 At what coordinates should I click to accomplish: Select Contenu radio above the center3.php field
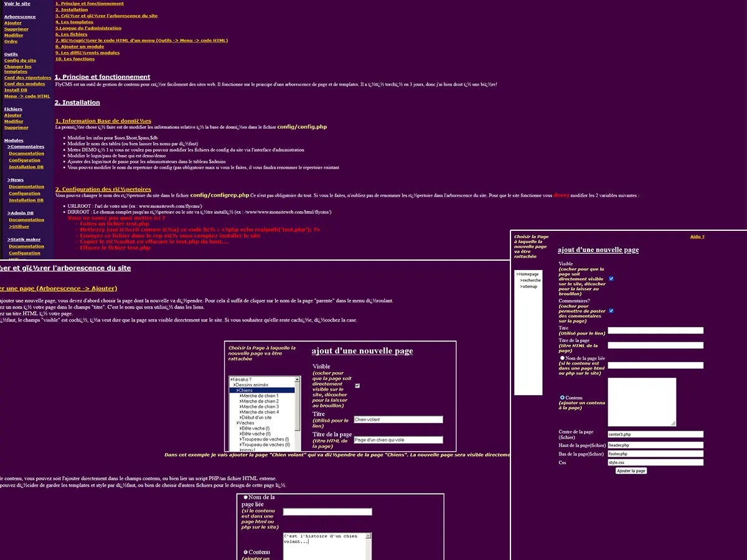[x=563, y=397]
